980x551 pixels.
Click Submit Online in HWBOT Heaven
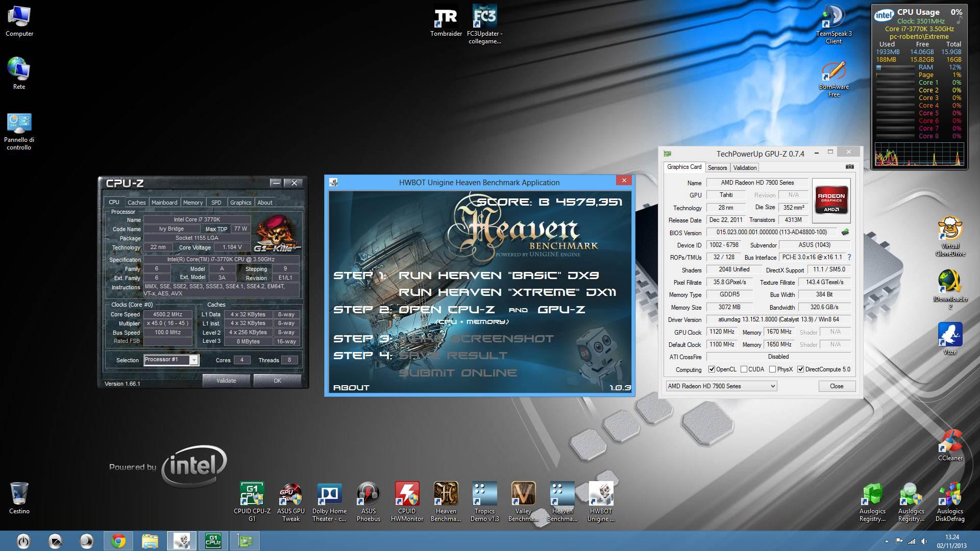tap(457, 373)
